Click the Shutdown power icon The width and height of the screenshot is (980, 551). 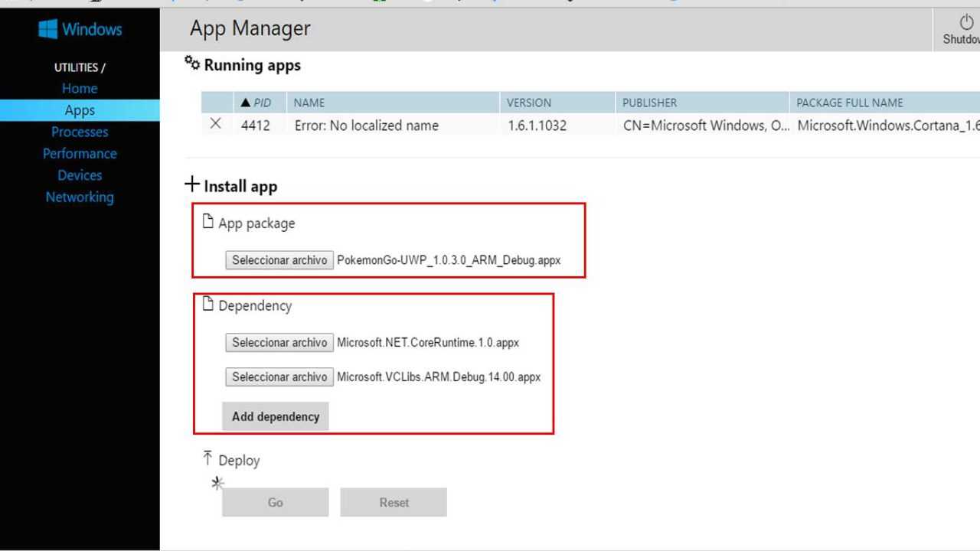click(x=966, y=23)
